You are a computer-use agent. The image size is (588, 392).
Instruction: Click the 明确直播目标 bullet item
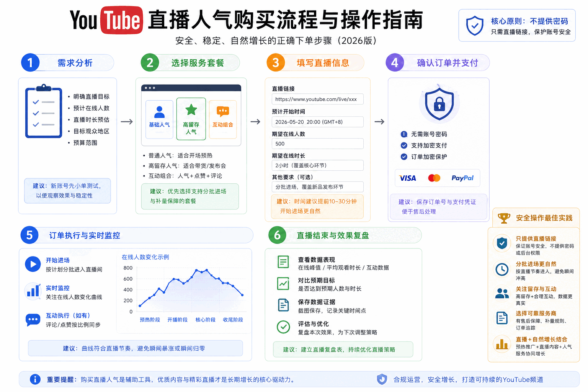click(x=89, y=96)
